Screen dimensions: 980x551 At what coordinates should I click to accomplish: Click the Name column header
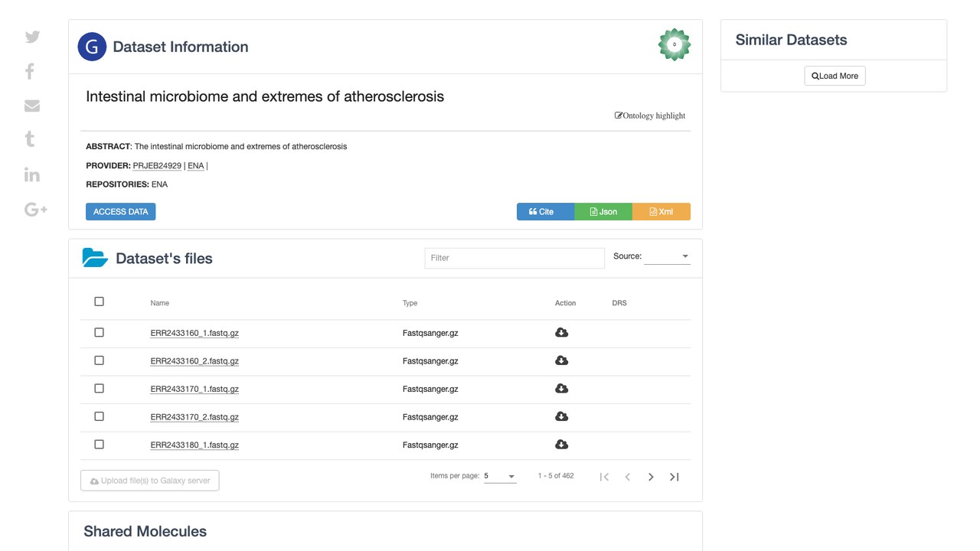(x=159, y=303)
